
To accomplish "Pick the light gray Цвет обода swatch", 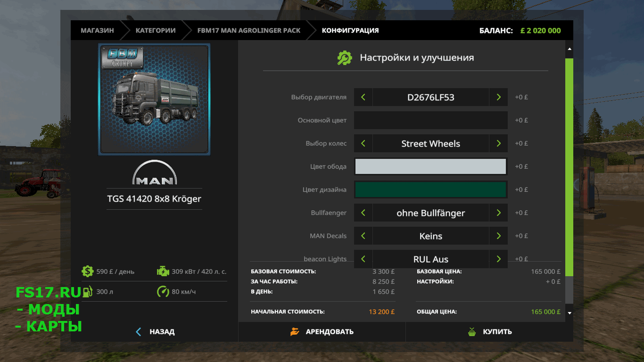I will pos(431,166).
